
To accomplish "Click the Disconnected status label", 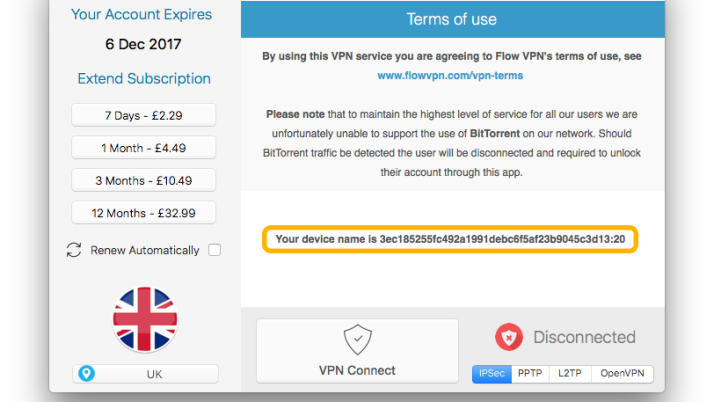I will 584,337.
